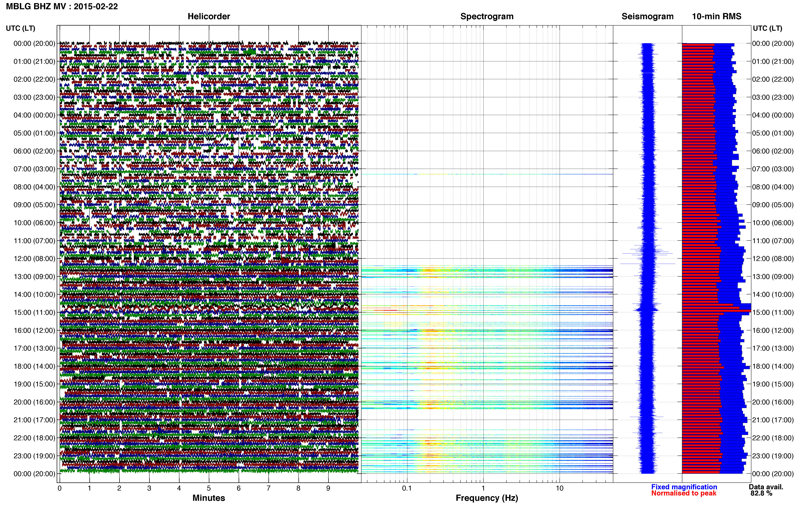Click tick '1' on the Frequency axis
Viewport: 812px width, 508px height.
[x=483, y=488]
